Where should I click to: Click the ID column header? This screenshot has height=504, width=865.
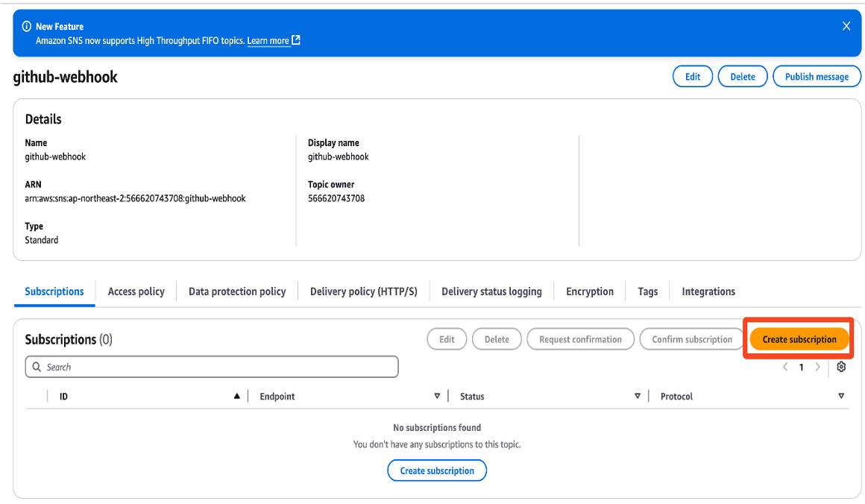coord(63,397)
